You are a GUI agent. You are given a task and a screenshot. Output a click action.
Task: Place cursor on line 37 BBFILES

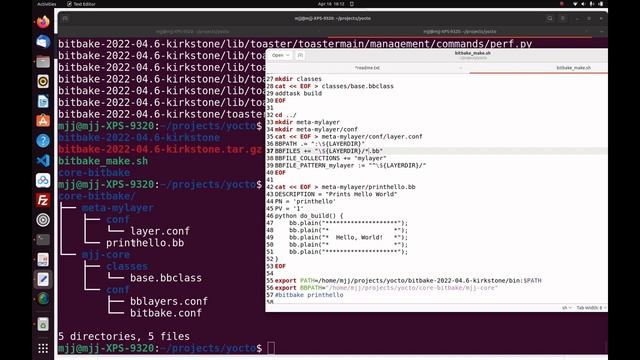329,151
